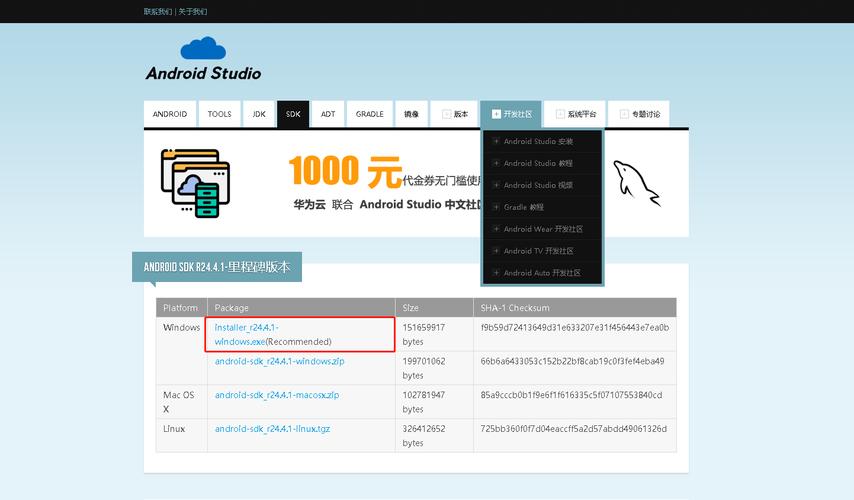854x500 pixels.
Task: Click the Android Studio cloud logo
Action: click(203, 59)
